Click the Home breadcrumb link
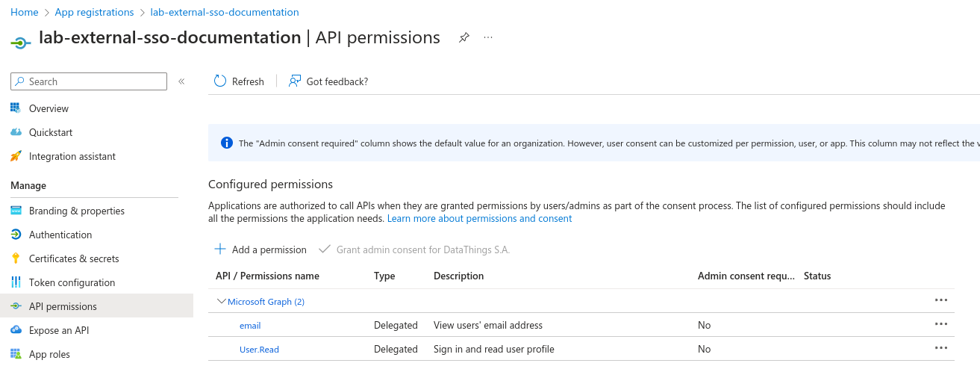This screenshot has width=980, height=372. [x=25, y=12]
